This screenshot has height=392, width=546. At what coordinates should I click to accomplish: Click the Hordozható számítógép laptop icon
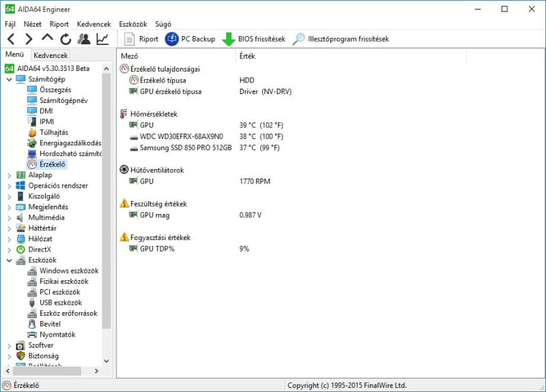pos(32,154)
